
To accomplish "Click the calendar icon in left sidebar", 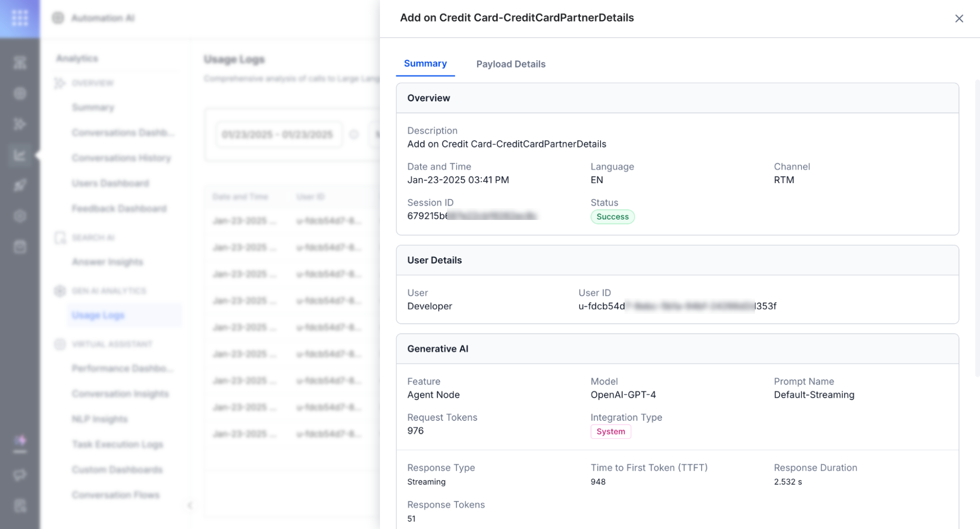I will pyautogui.click(x=20, y=247).
